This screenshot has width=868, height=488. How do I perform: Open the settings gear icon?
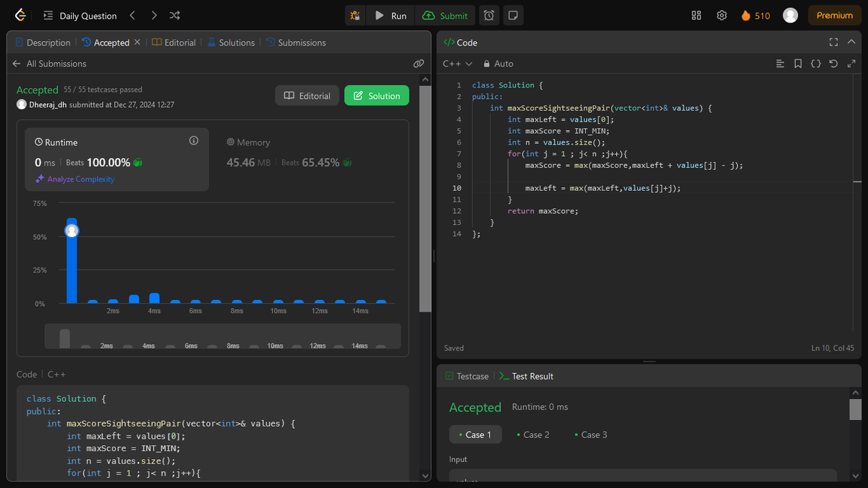(721, 15)
